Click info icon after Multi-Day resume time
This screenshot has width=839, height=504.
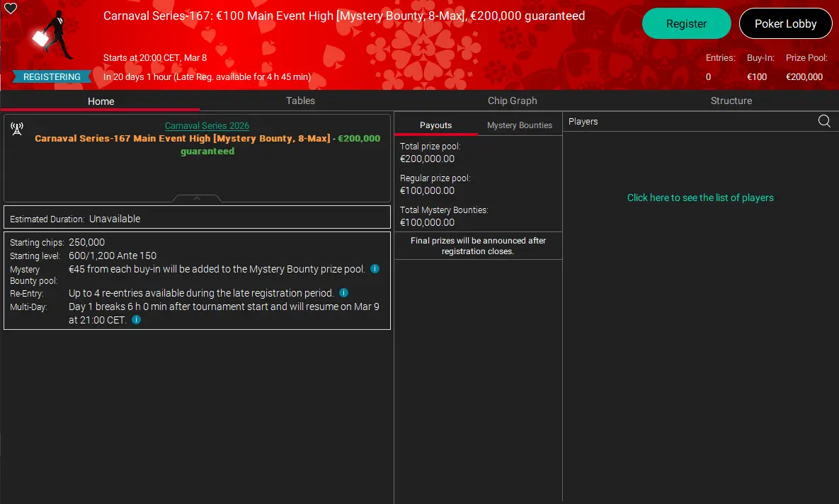point(137,320)
